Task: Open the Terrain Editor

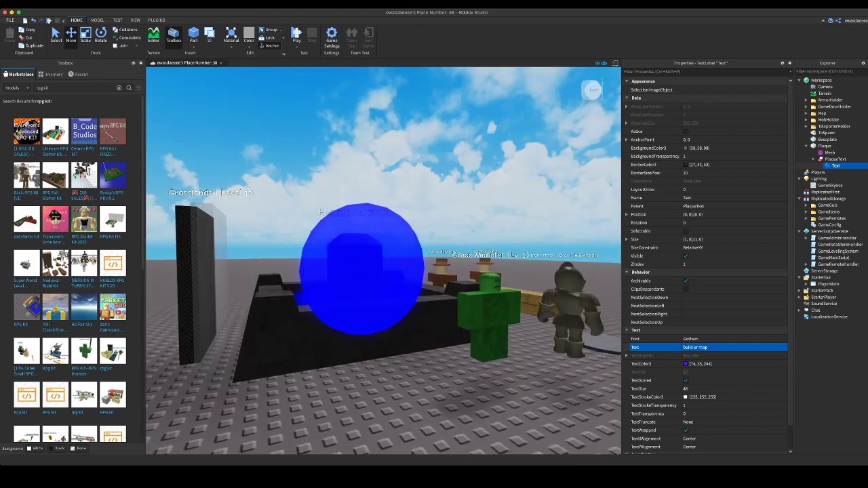Action: pos(153,35)
